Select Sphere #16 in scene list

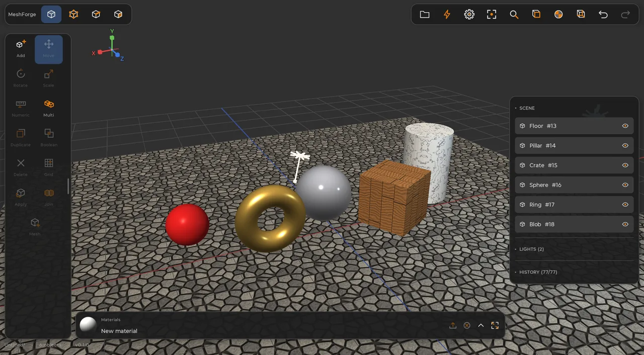[x=574, y=185]
